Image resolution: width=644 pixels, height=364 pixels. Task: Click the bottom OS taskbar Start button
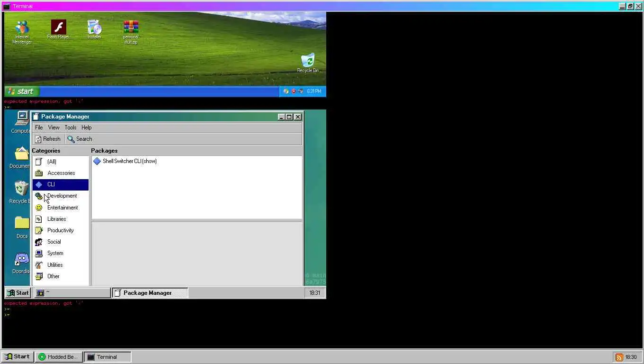(x=18, y=357)
